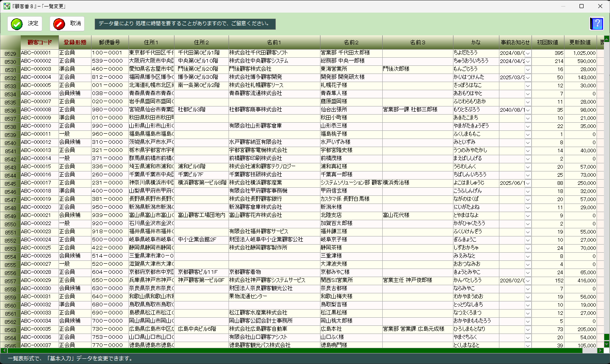Expand 事前お知らせ dropdown in row ABC-000022

click(x=528, y=224)
